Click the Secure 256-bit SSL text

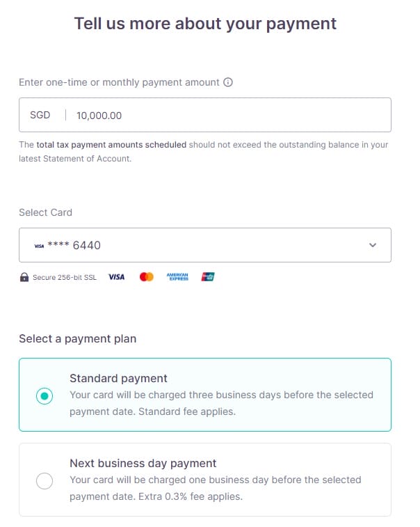click(65, 277)
